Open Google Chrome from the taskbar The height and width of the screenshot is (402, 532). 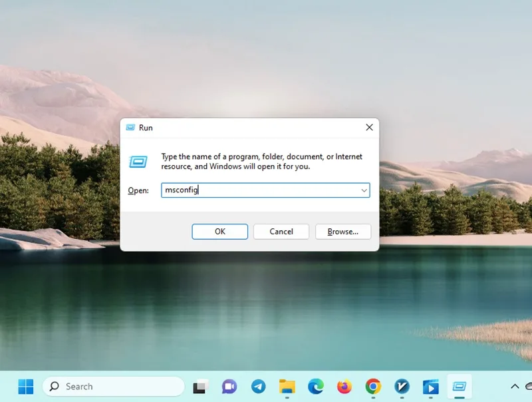[373, 387]
